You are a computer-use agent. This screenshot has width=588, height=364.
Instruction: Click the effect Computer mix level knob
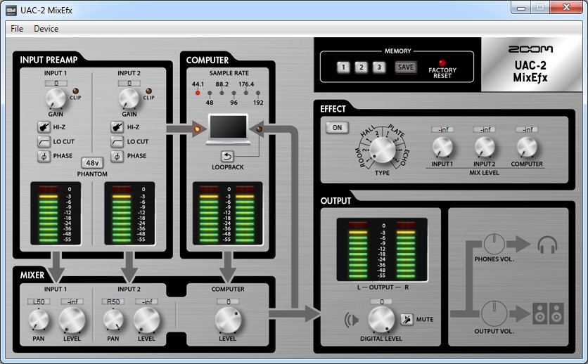tap(527, 146)
